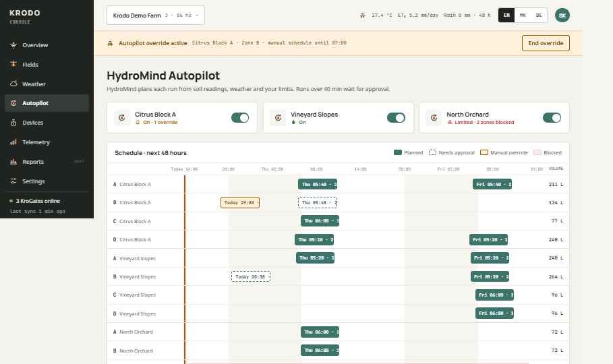Select Fri 05:20 run in Vineyard zone B
The image size is (613, 364).
click(x=490, y=276)
